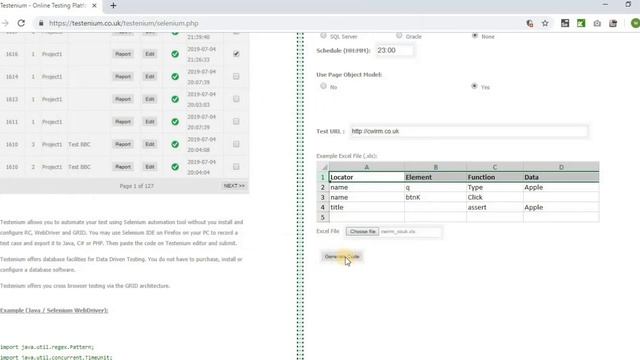640x360 pixels.
Task: Open Report for run 1616
Action: [123, 54]
